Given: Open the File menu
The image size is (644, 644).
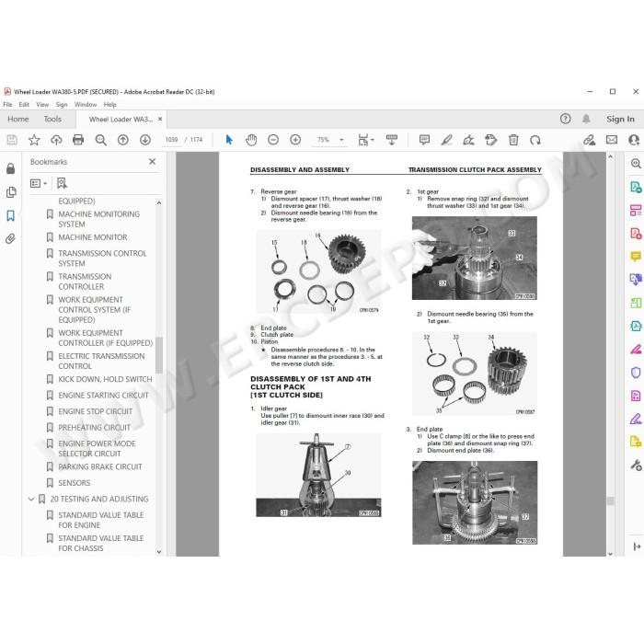Looking at the screenshot, I should 7,104.
